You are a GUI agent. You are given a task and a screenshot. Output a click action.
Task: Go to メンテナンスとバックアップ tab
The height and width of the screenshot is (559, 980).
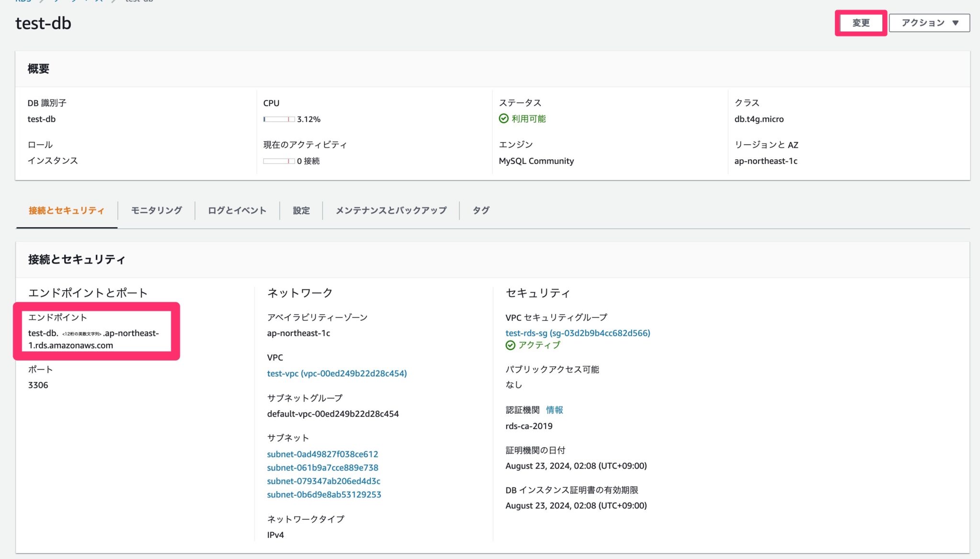click(x=391, y=210)
